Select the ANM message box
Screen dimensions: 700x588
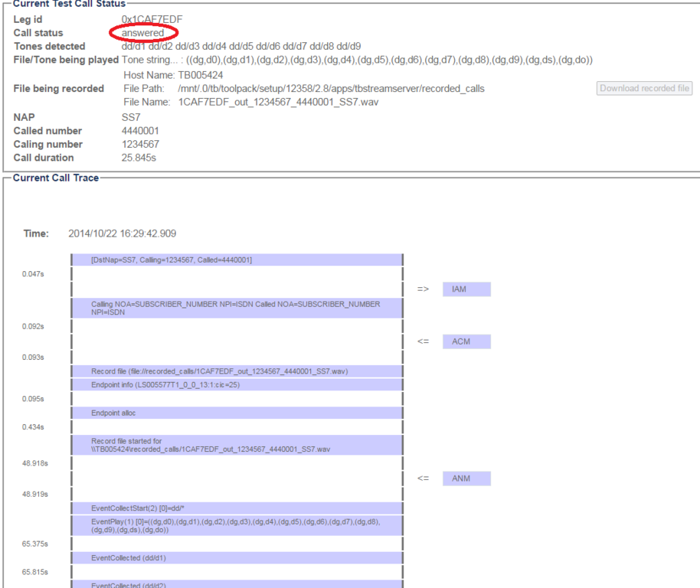click(466, 479)
